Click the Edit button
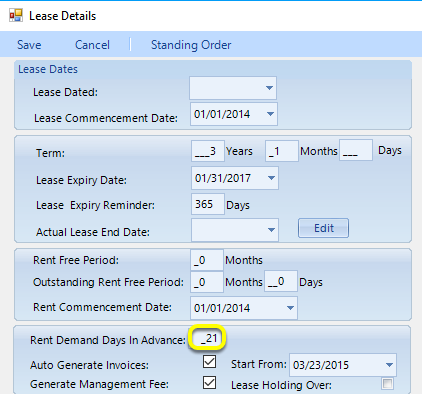The image size is (422, 394). coord(323,228)
